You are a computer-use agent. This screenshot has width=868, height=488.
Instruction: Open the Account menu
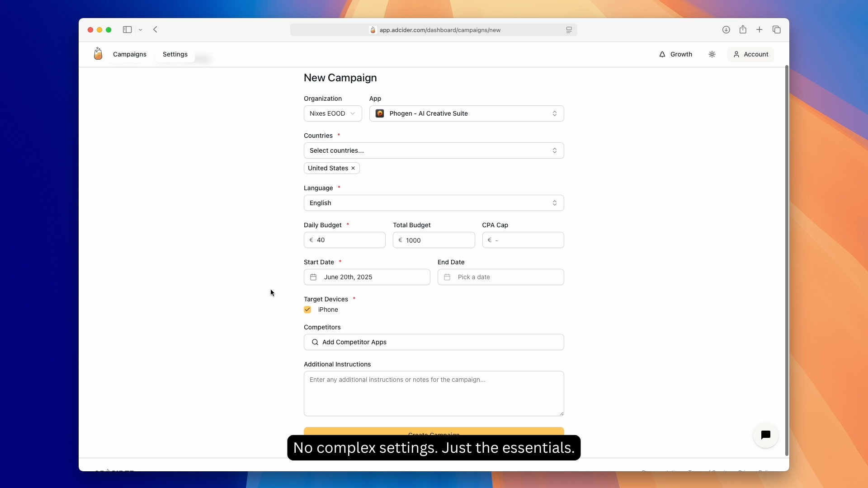point(750,54)
